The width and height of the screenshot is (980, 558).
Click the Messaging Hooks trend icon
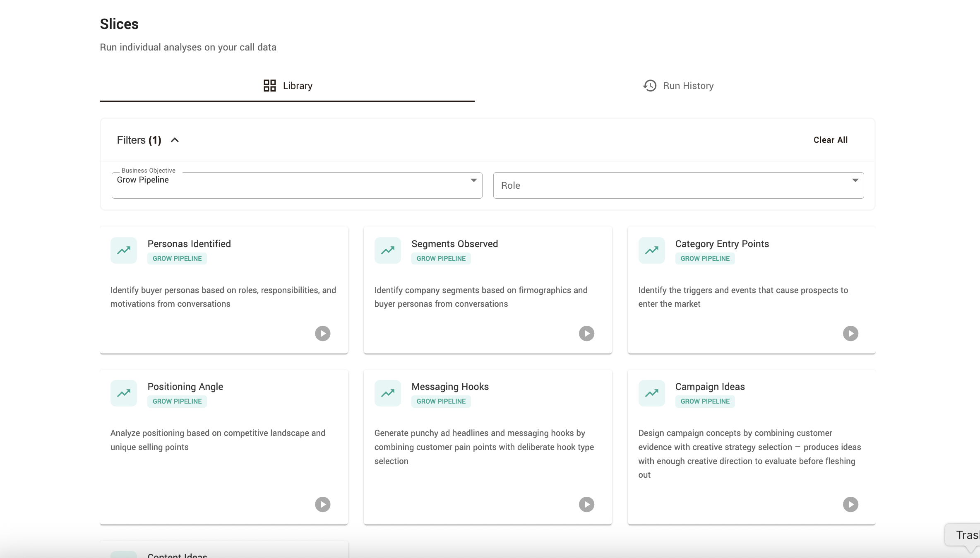388,393
